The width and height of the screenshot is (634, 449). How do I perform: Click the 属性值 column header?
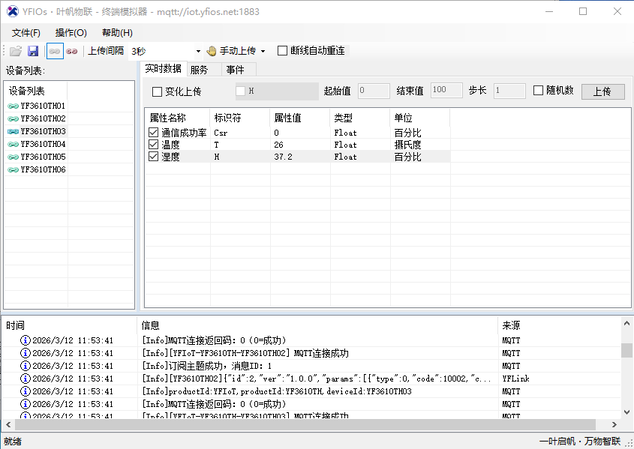pos(300,118)
